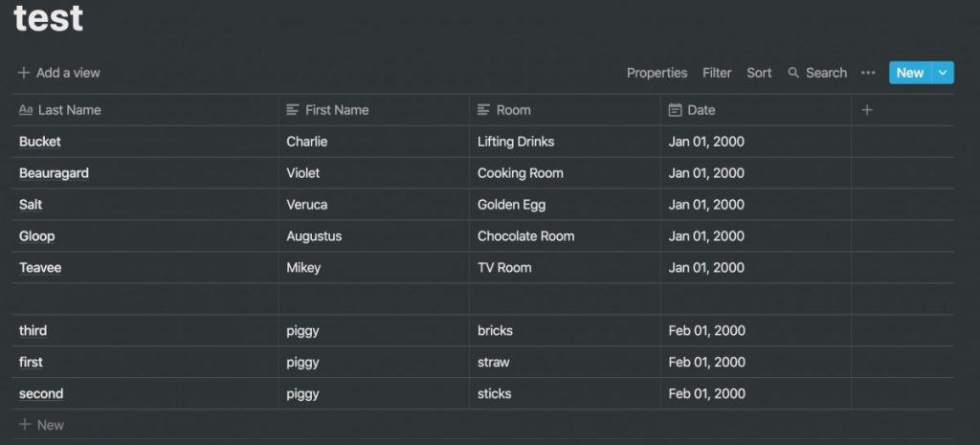Open the Date column header menu
Image resolution: width=980 pixels, height=445 pixels.
[x=756, y=110]
